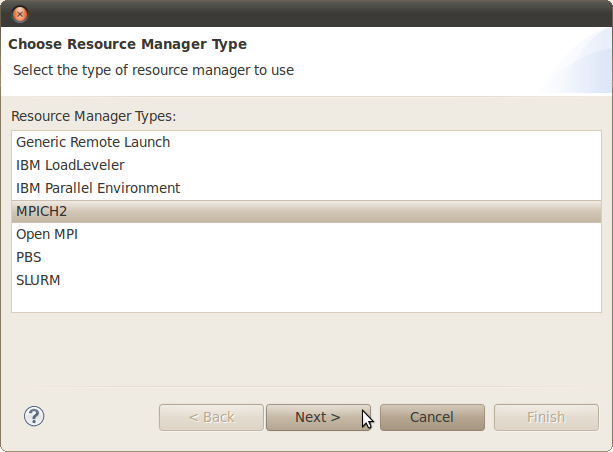613x452 pixels.
Task: Select IBM LoadLeveler in the list
Action: (x=306, y=165)
